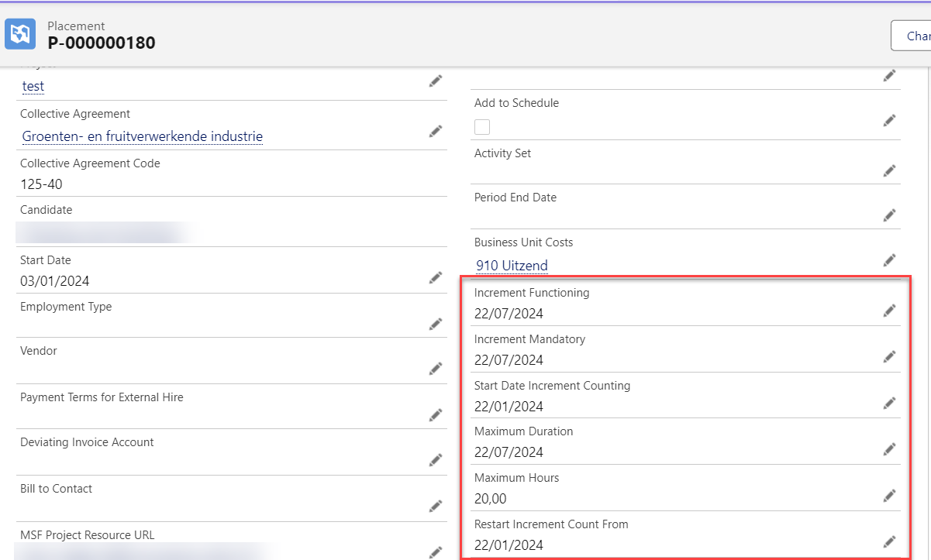This screenshot has width=931, height=560.
Task: Edit Increment Functioning date pencil icon
Action: tap(889, 310)
